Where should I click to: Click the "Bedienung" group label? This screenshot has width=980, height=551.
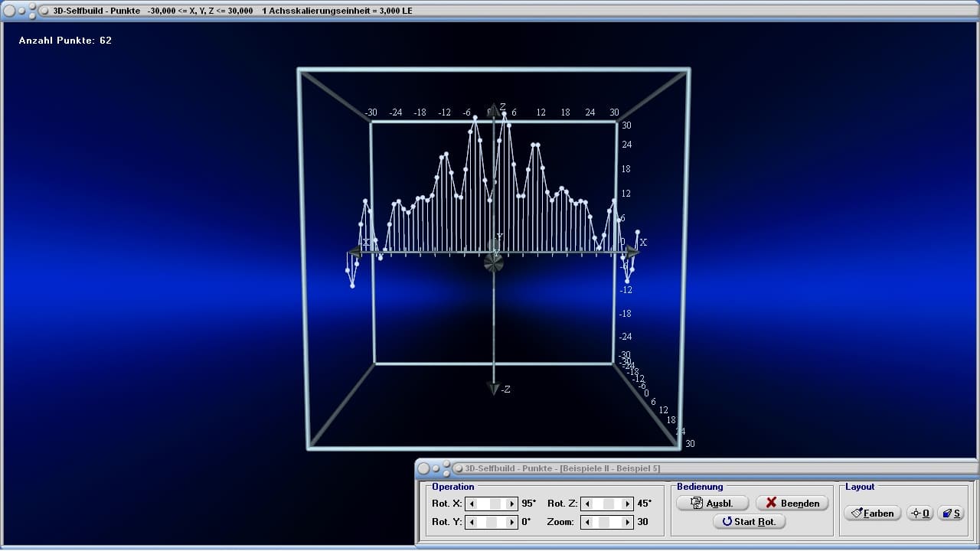(x=700, y=487)
